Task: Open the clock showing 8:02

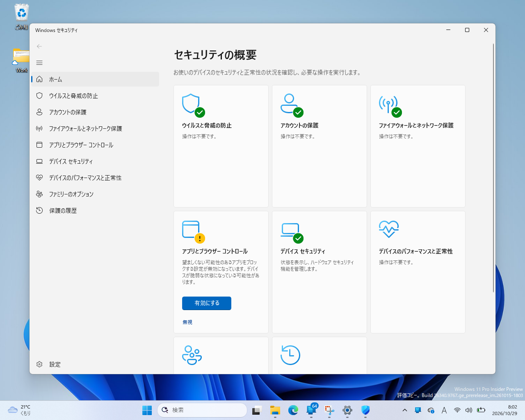Action: tap(504, 410)
